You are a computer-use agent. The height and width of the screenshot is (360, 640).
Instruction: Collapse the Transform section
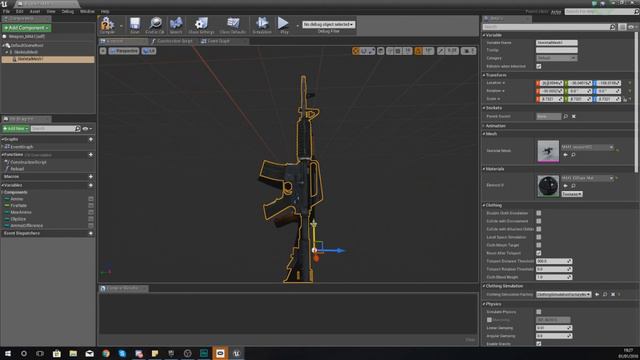click(484, 75)
